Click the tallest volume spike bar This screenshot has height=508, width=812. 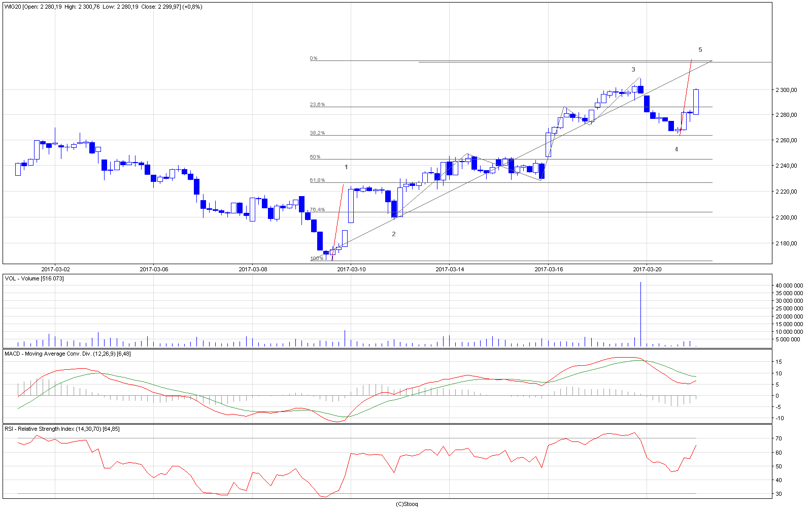coord(640,314)
